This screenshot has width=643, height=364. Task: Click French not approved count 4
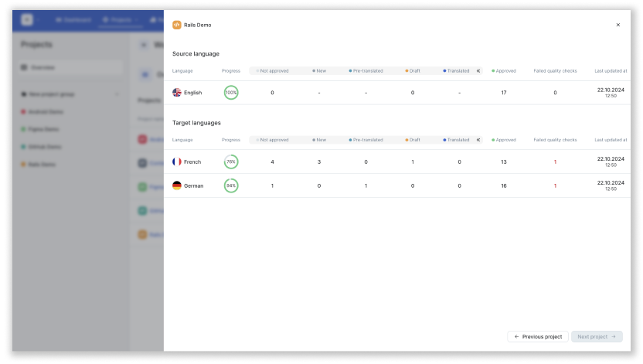(x=272, y=162)
